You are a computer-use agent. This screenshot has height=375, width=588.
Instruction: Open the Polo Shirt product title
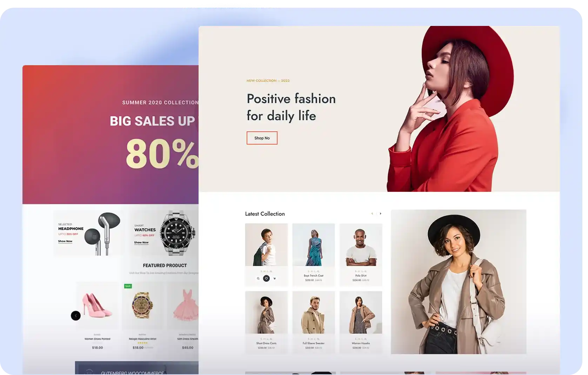click(x=361, y=275)
